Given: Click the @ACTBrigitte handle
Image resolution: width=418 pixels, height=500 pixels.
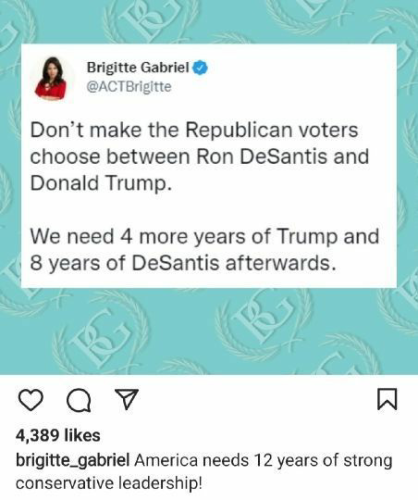Looking at the screenshot, I should click(129, 87).
